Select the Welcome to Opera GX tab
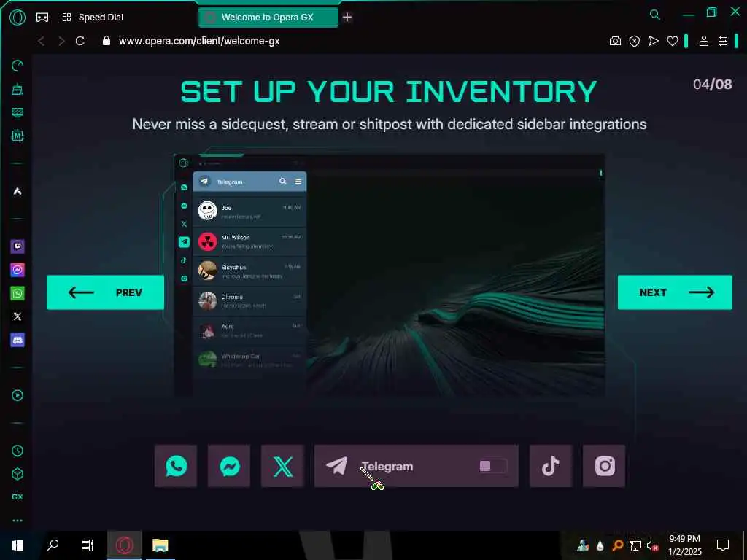Image resolution: width=747 pixels, height=560 pixels. click(268, 17)
